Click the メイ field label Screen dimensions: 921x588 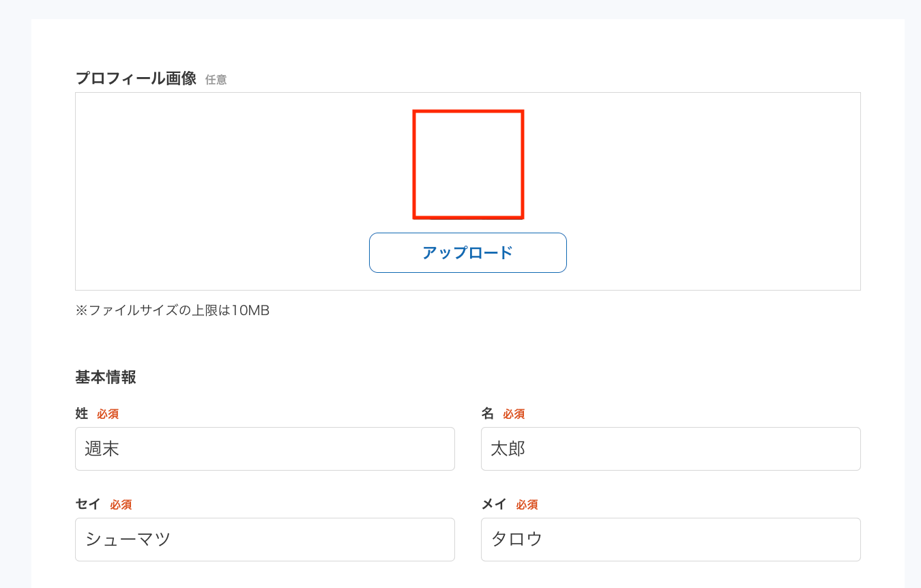point(494,504)
